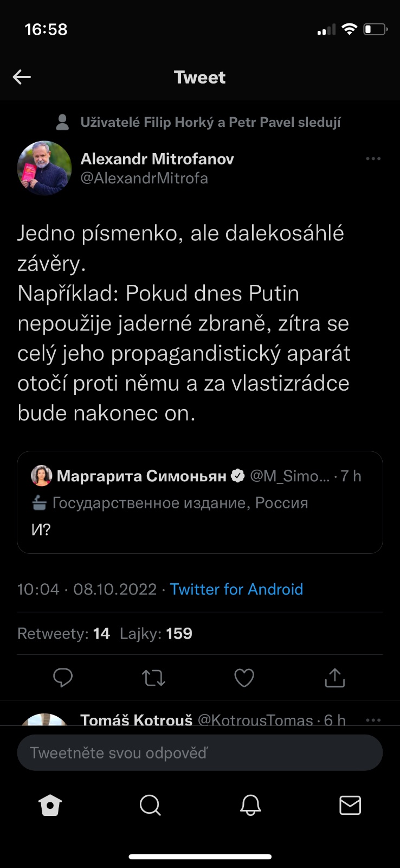Tap the Alexandr Mitrofanov display name
This screenshot has height=868, width=400.
click(x=157, y=159)
